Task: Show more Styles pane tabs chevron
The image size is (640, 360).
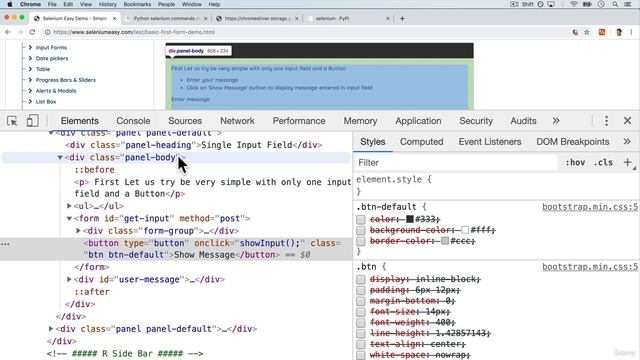Action: click(x=627, y=142)
